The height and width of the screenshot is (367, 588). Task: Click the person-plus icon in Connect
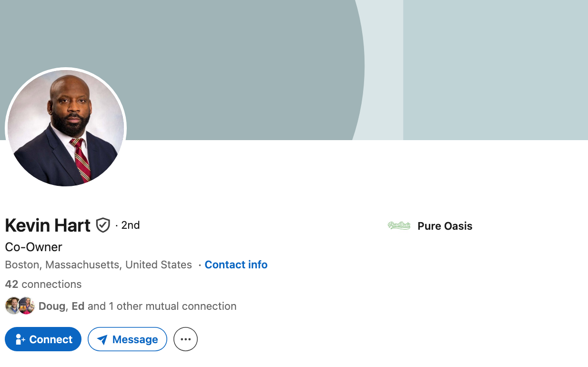(20, 339)
